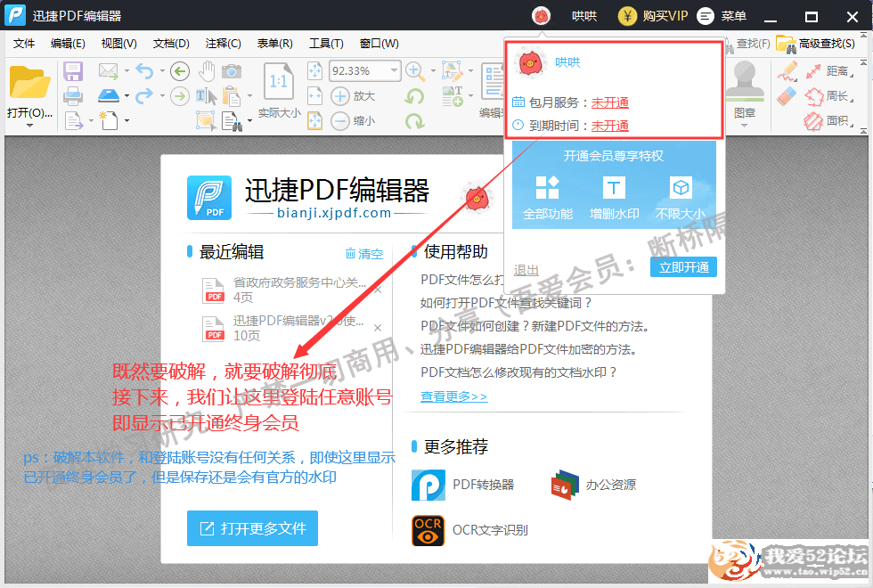Click the 退出 logout link
This screenshot has width=873, height=588.
pos(526,270)
